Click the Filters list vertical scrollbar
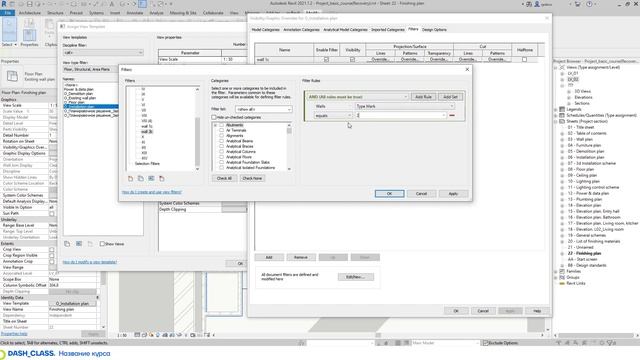Viewport: 640px width, 360px height. [x=198, y=129]
